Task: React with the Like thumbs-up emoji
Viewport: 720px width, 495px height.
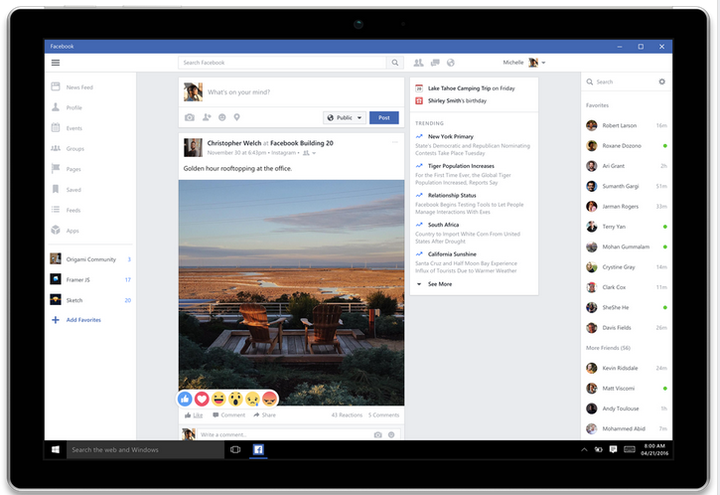Action: click(x=185, y=399)
